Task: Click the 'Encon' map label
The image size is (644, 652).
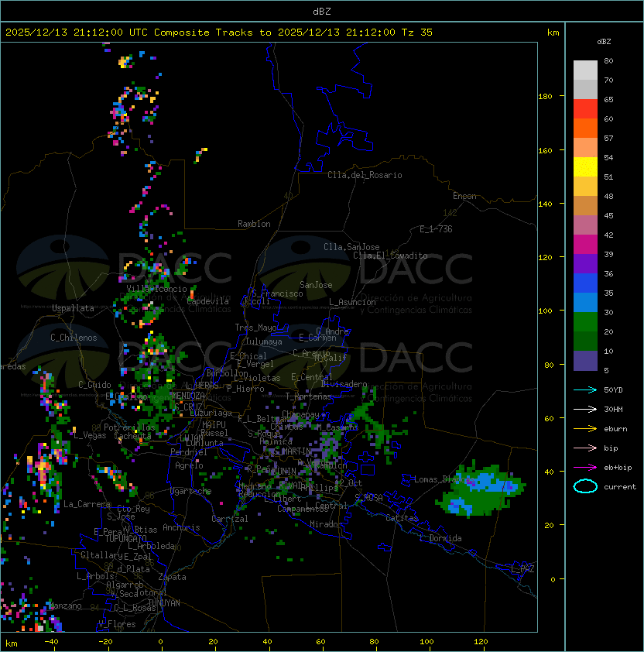Action: [464, 196]
